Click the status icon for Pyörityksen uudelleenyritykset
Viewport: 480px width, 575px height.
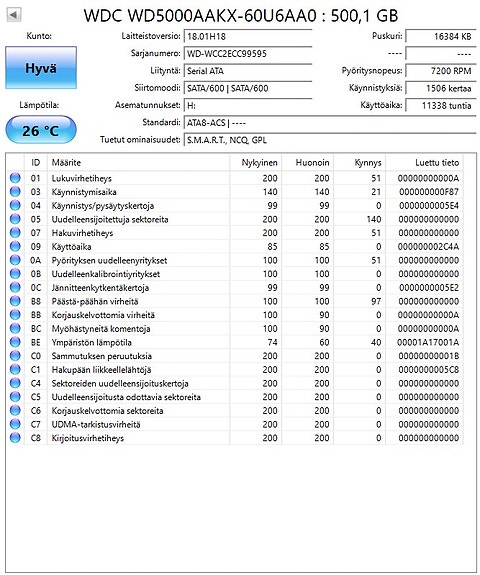[15, 260]
